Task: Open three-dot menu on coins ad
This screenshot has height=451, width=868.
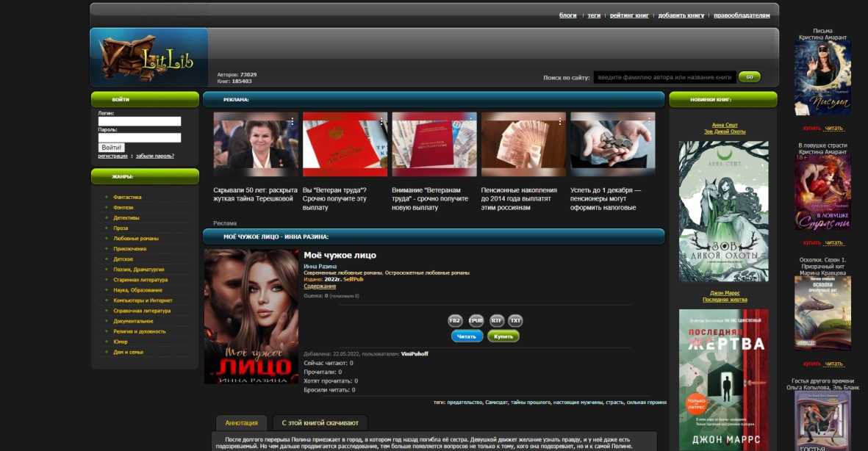Action: coord(649,121)
